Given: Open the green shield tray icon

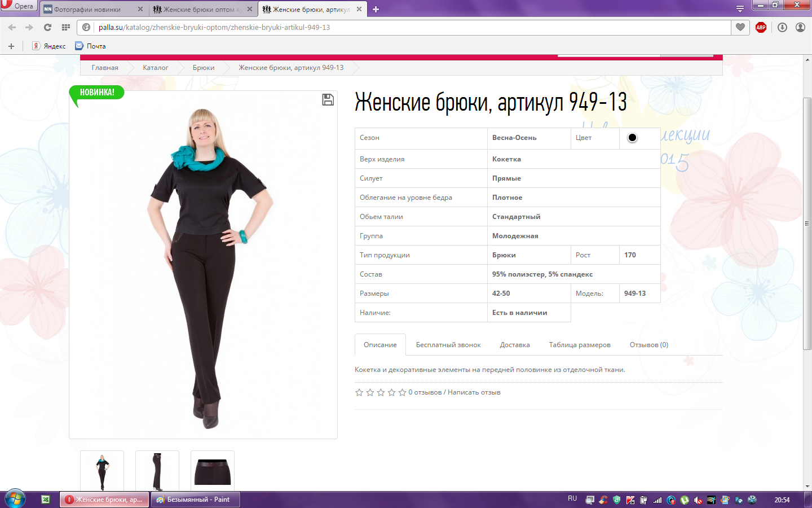Looking at the screenshot, I should click(x=617, y=500).
